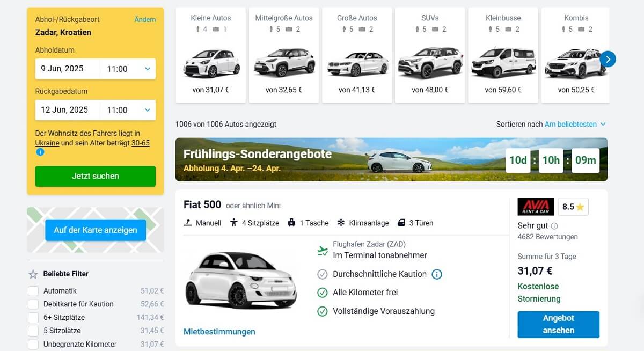Click Auf der Karte anzeigen button
Screen dimensions: 644x351
(x=96, y=230)
